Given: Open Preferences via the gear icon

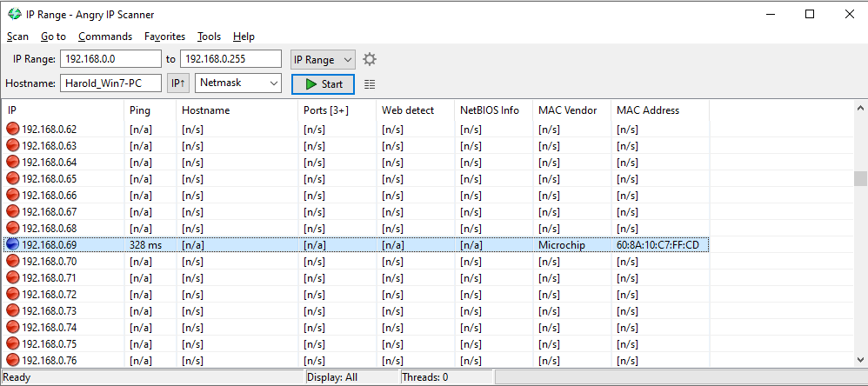Looking at the screenshot, I should coord(370,59).
